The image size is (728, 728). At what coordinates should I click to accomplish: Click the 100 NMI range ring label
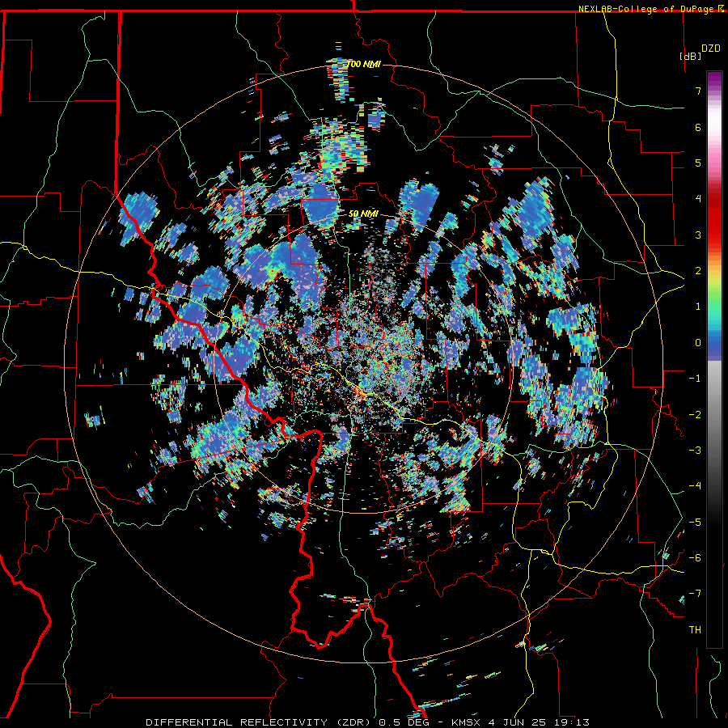[363, 64]
